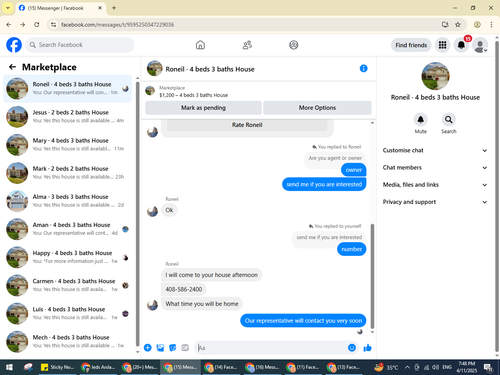Click the browser address bar URL

coord(117,25)
